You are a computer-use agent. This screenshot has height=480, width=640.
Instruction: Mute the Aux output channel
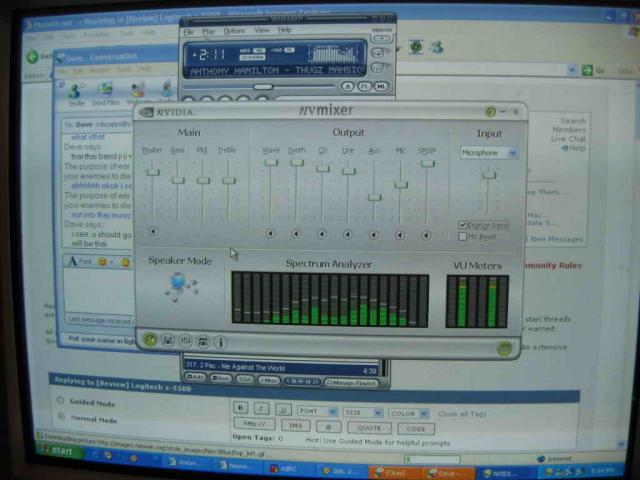point(373,235)
